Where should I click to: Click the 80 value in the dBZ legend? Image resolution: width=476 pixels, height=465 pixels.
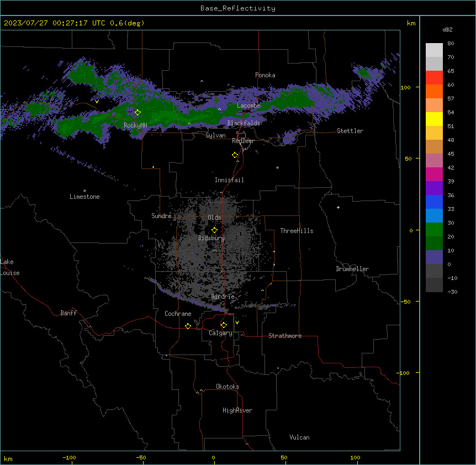(451, 44)
